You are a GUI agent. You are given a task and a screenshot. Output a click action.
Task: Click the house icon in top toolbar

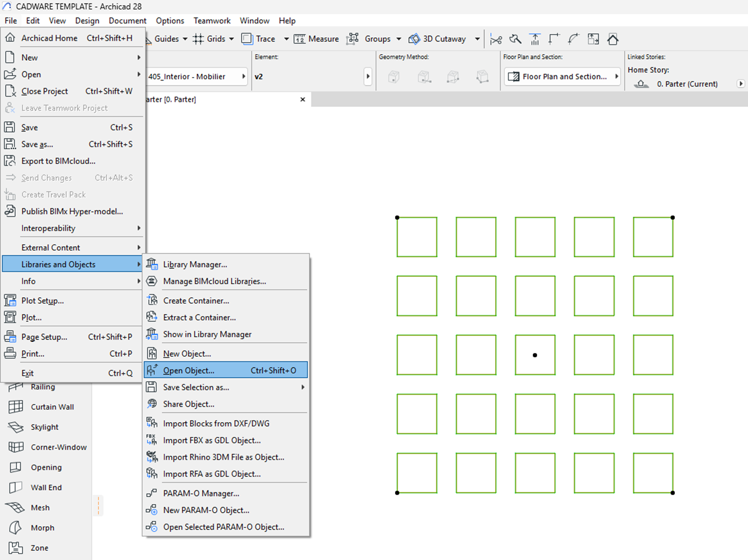coord(613,39)
